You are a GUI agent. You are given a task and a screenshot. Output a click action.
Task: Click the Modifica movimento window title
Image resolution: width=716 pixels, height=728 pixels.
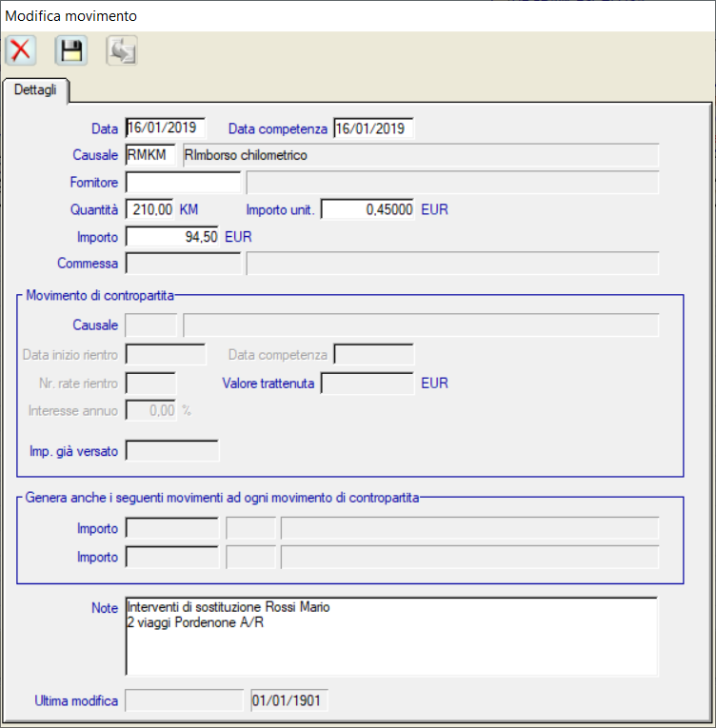point(71,16)
